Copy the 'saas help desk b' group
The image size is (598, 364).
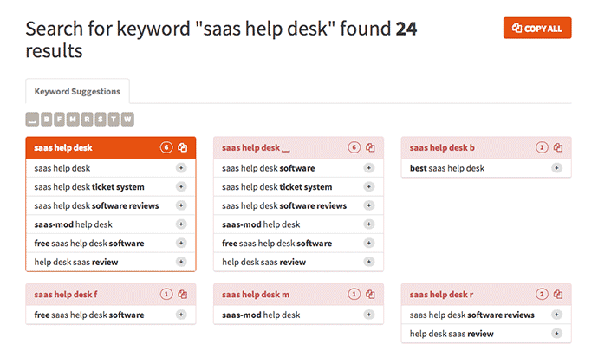[558, 147]
